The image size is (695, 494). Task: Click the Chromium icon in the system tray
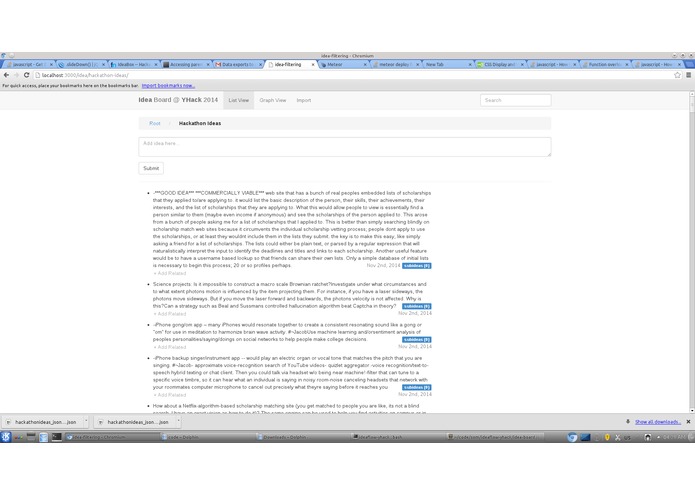pyautogui.click(x=572, y=437)
